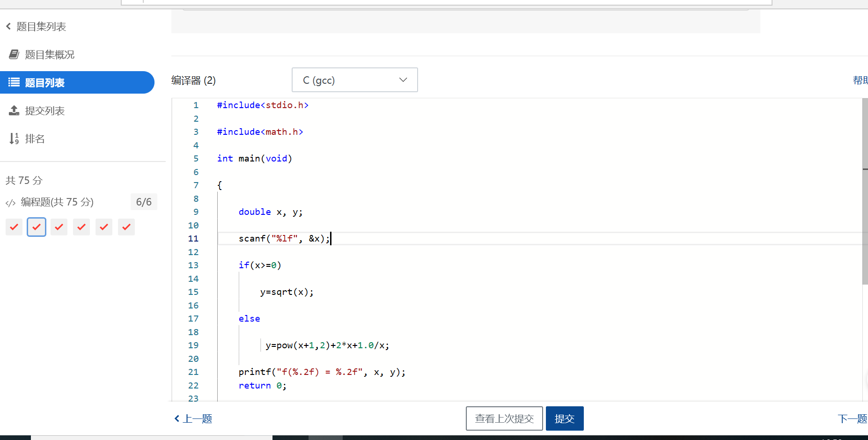Open 排名 ranking page
The image size is (868, 440).
[35, 139]
